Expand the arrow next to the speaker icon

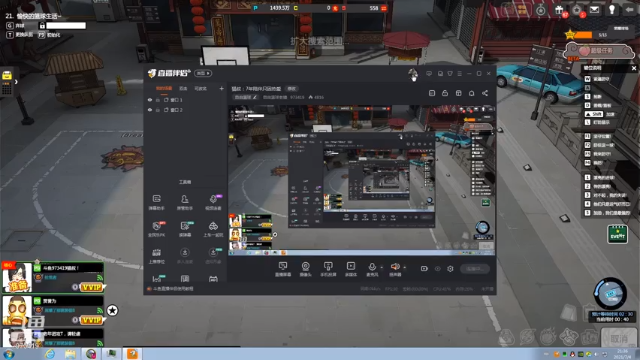point(404,268)
